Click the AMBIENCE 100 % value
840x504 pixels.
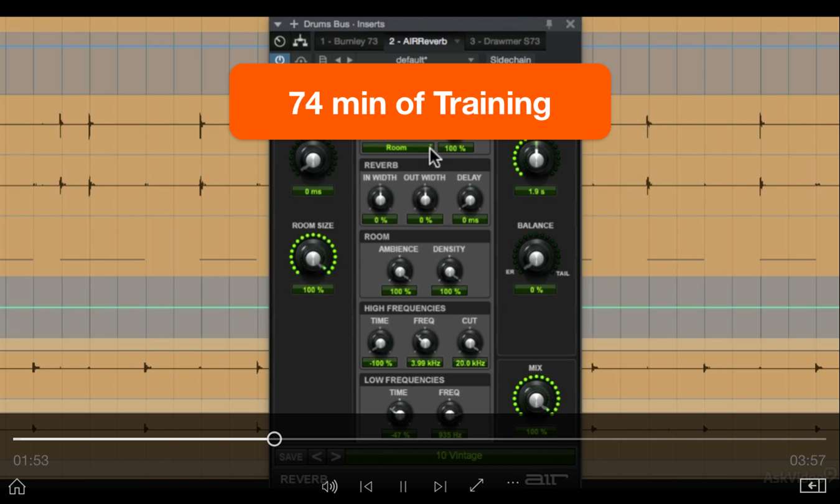tap(399, 291)
